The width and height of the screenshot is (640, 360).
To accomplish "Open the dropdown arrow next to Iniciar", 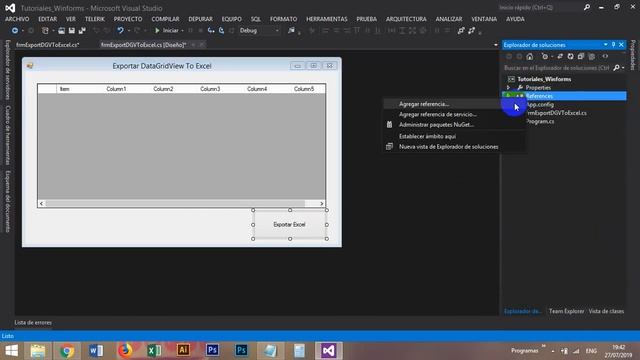I will (x=182, y=31).
